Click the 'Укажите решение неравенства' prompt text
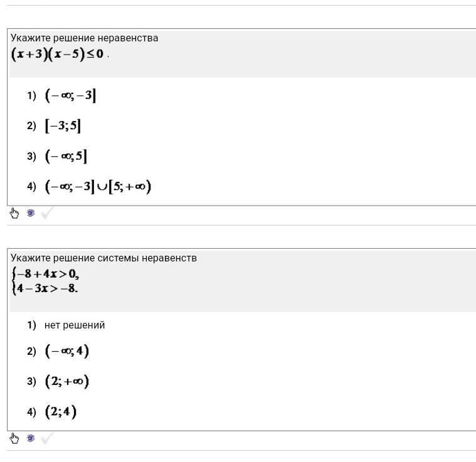 (85, 38)
